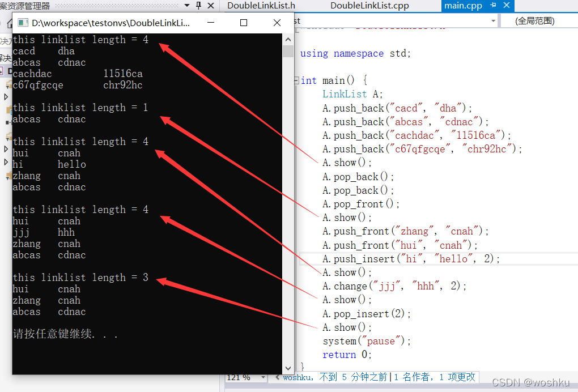Open the '1 名作者, 1 项更改' CodeLens link

435,377
